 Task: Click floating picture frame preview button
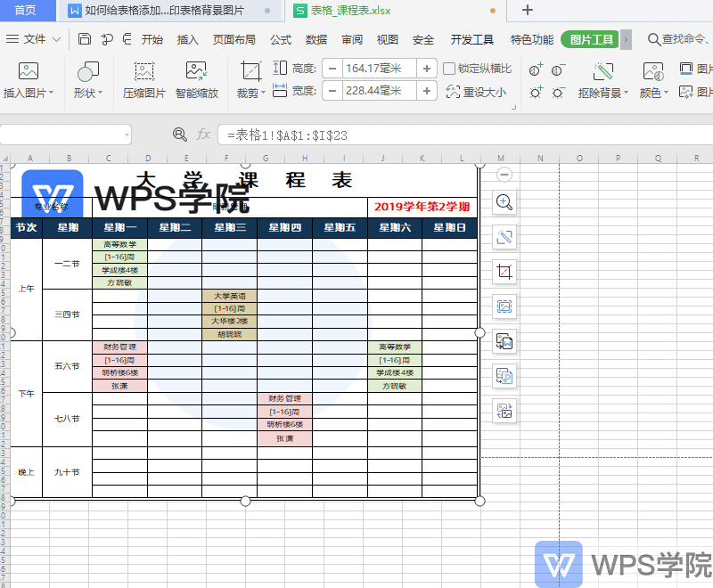[x=504, y=306]
